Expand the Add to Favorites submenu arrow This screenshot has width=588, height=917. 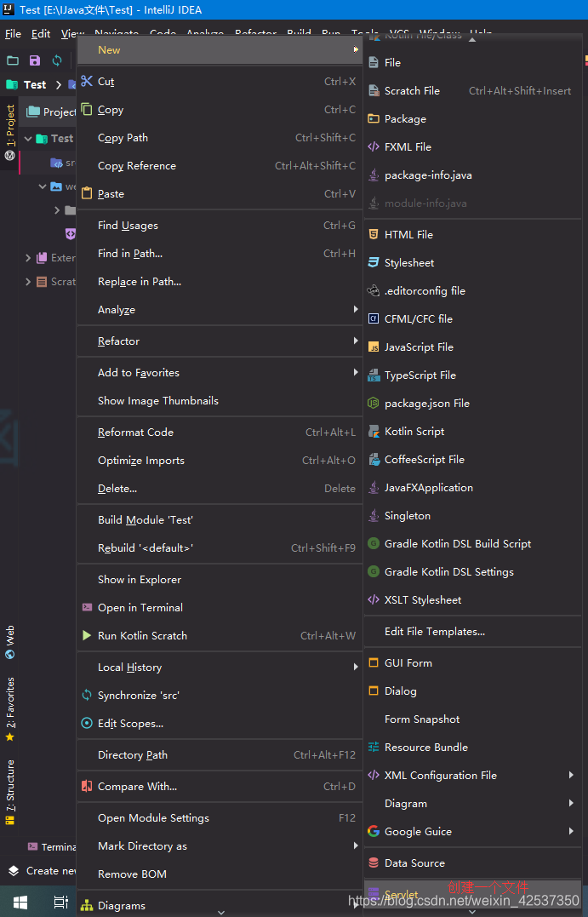pos(356,372)
